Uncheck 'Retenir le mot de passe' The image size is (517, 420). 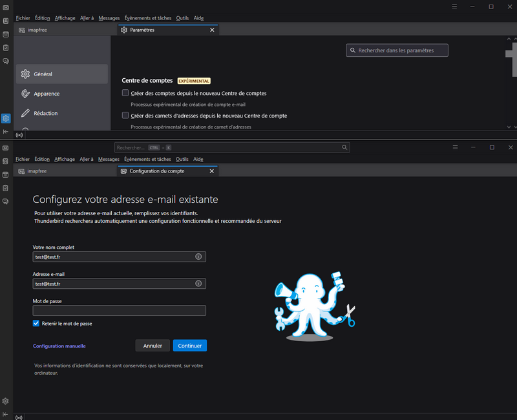[36, 323]
